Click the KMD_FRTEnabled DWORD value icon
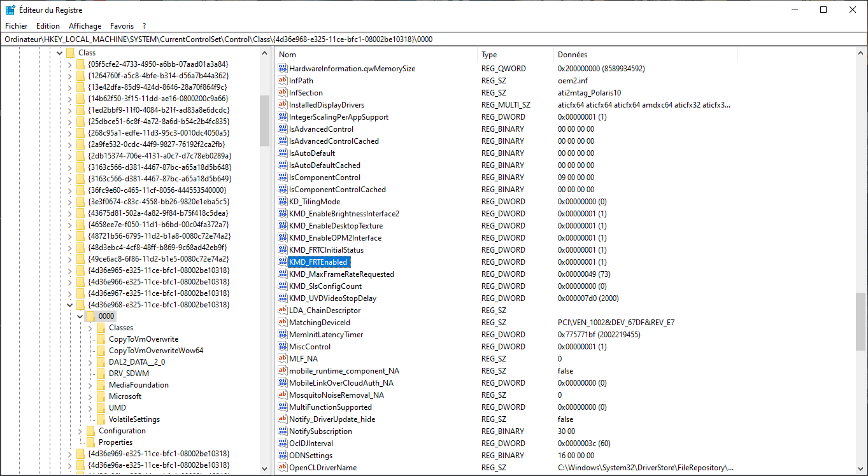The image size is (868, 476). click(283, 262)
